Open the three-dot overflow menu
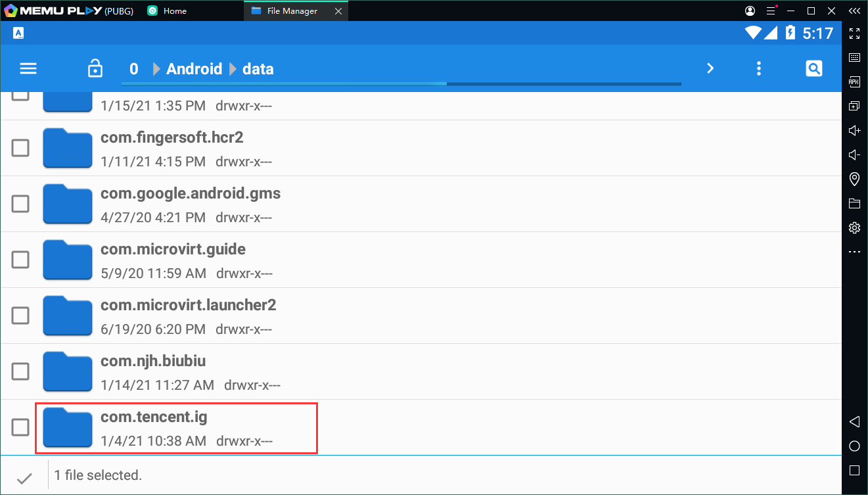The image size is (868, 495). [759, 68]
